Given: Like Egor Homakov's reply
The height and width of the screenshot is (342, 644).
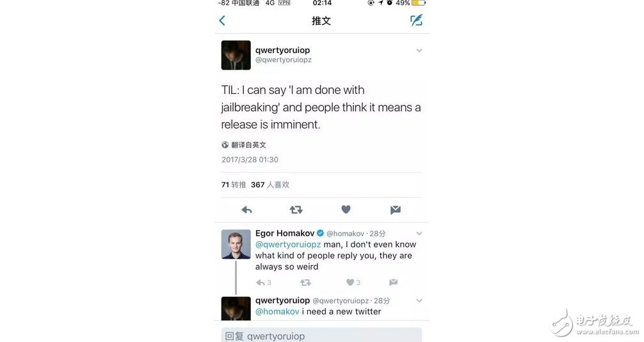Looking at the screenshot, I should pos(350,283).
